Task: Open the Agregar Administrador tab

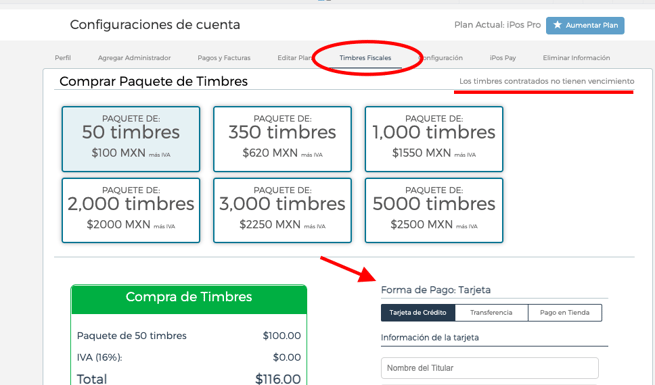Action: (x=134, y=58)
